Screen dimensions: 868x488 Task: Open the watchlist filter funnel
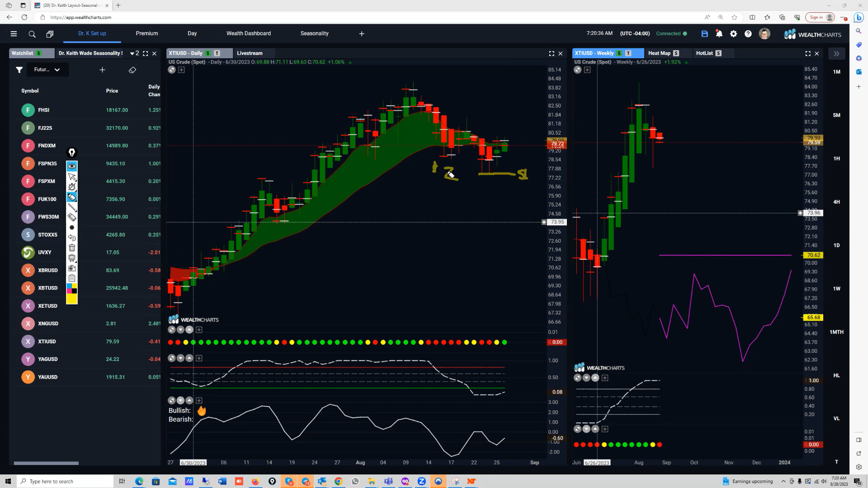click(x=19, y=70)
